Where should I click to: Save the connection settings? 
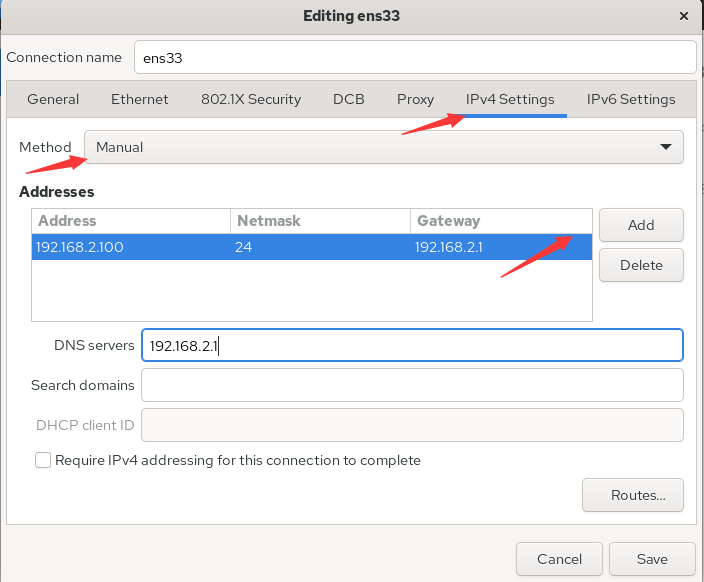[652, 559]
